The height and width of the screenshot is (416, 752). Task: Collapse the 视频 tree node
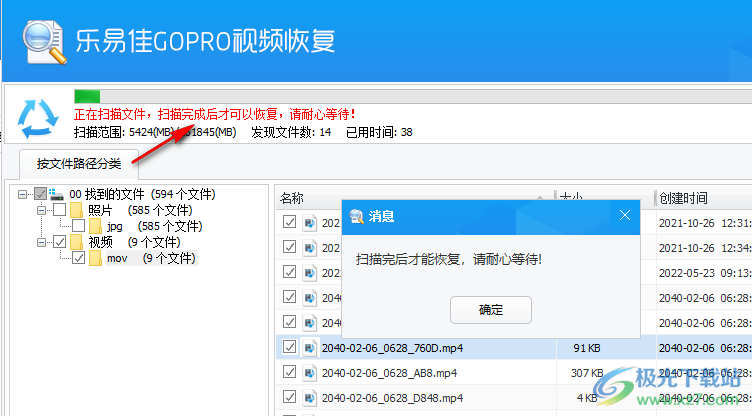coord(41,242)
